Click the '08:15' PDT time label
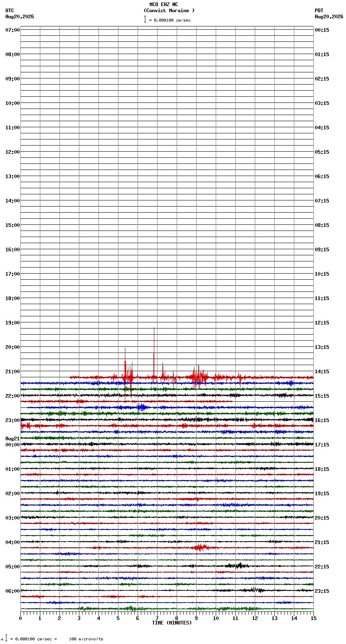346x644 pixels. coord(322,225)
